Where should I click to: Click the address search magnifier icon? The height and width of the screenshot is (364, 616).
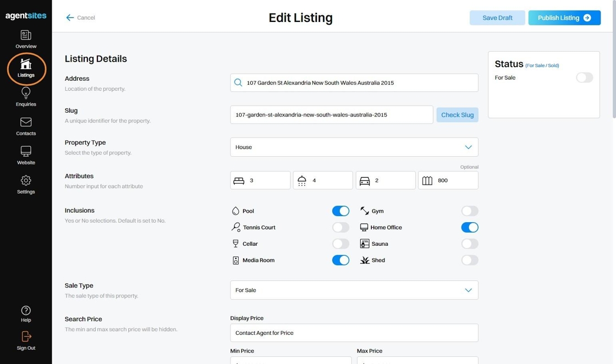tap(238, 83)
